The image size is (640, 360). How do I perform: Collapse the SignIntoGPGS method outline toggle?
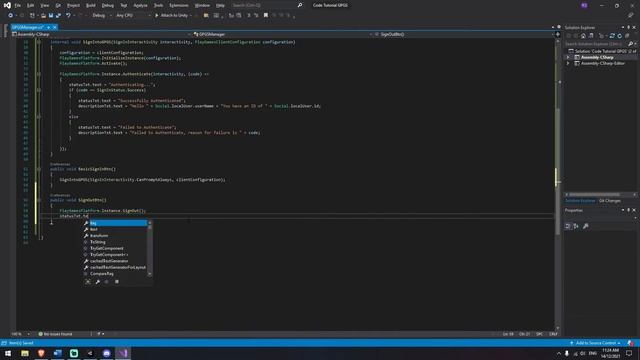[x=39, y=42]
